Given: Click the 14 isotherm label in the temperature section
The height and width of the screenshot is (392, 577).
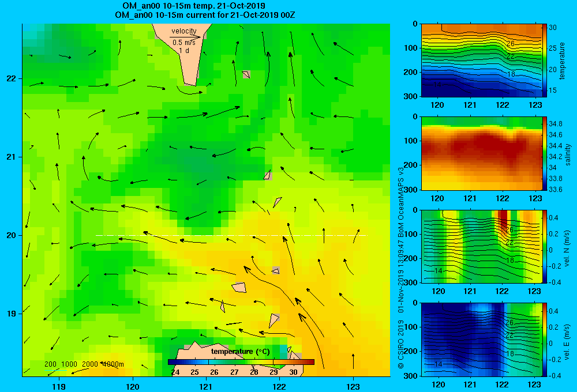Looking at the screenshot, I should coord(437,85).
